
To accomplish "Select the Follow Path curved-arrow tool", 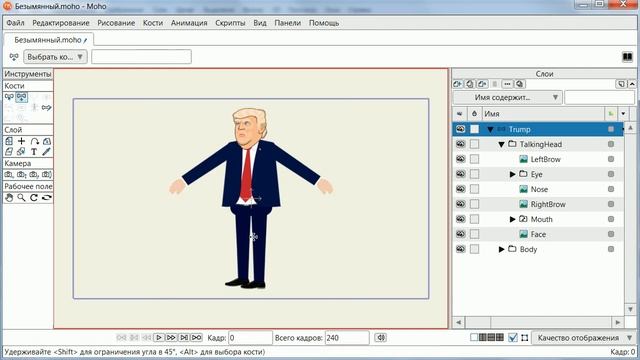I will point(34,141).
